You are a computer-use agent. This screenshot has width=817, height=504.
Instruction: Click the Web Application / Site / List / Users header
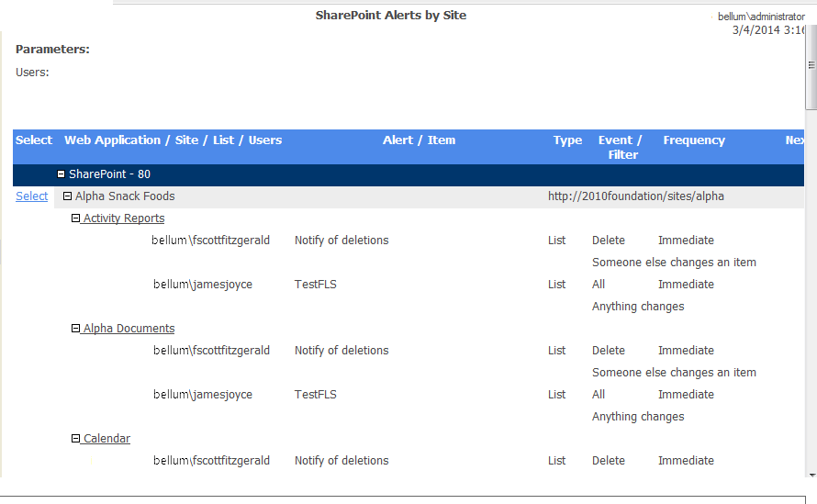pos(173,140)
